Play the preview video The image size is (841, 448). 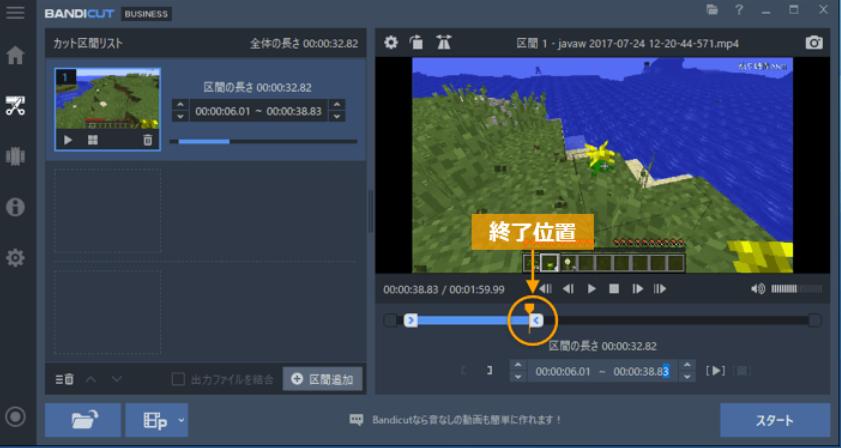point(591,289)
